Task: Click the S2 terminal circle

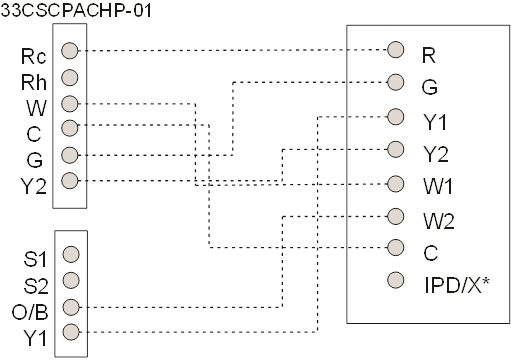Action: [x=71, y=280]
